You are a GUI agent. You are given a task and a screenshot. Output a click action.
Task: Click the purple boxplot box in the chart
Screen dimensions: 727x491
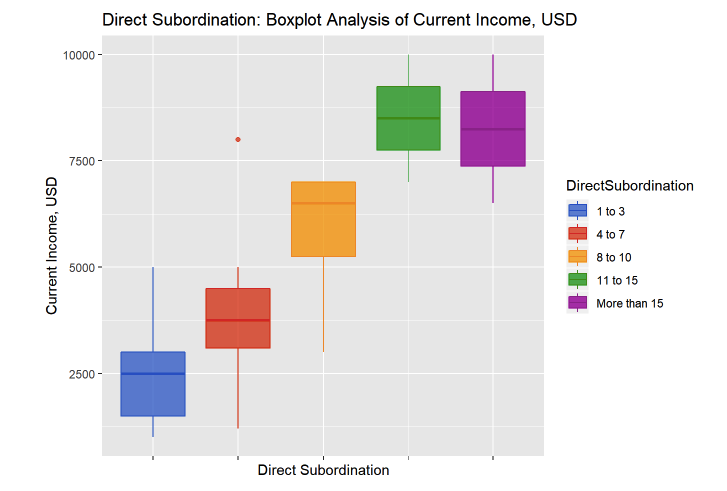coord(493,128)
